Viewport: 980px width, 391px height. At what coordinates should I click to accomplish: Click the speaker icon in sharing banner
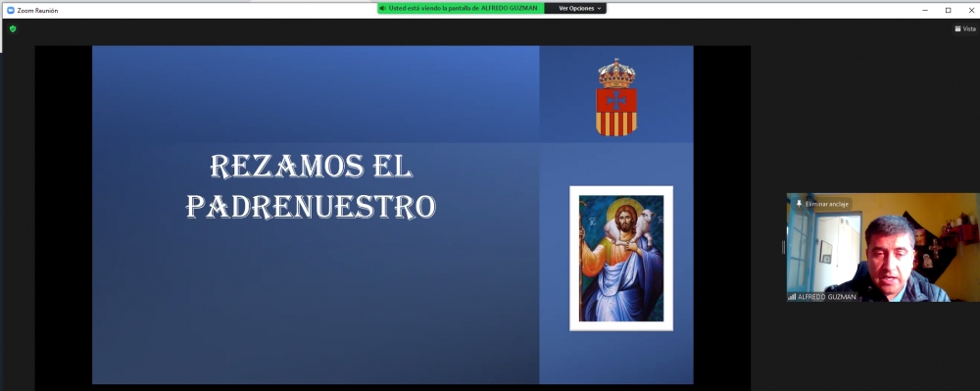coord(382,8)
